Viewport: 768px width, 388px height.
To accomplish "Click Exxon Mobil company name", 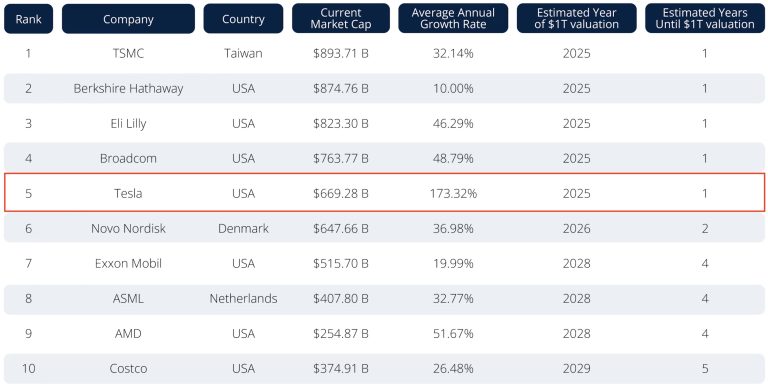I will (x=128, y=264).
